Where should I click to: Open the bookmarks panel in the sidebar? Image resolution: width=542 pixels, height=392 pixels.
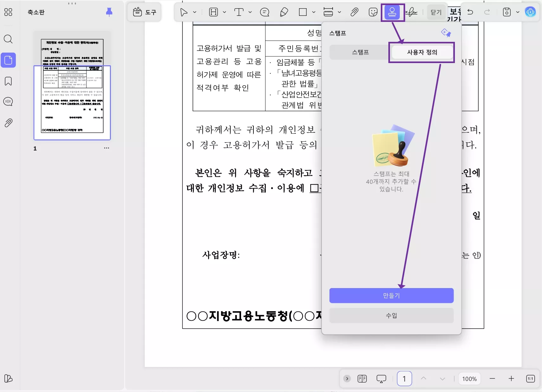pos(8,81)
